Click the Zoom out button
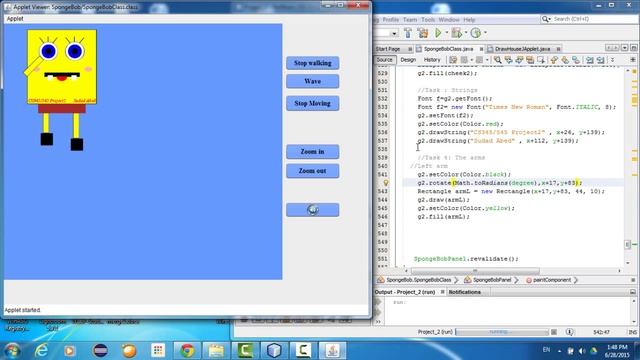 pyautogui.click(x=312, y=171)
